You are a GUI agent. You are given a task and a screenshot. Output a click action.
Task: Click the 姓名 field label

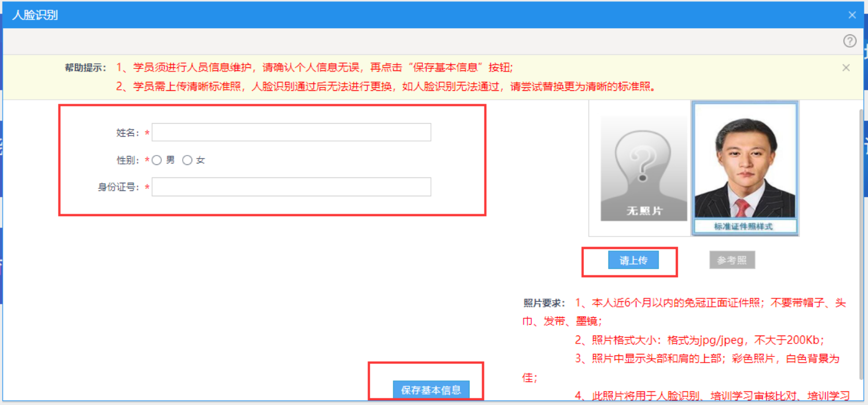pos(127,133)
